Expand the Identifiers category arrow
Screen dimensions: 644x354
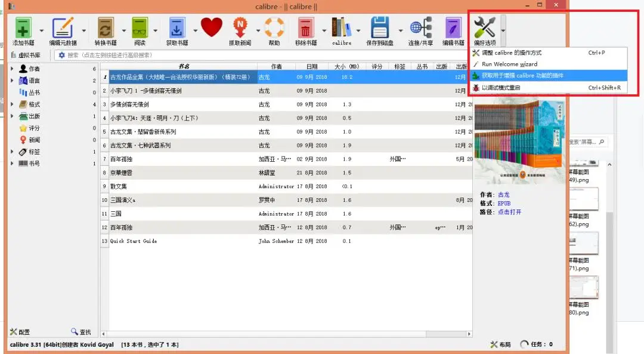tap(12, 163)
